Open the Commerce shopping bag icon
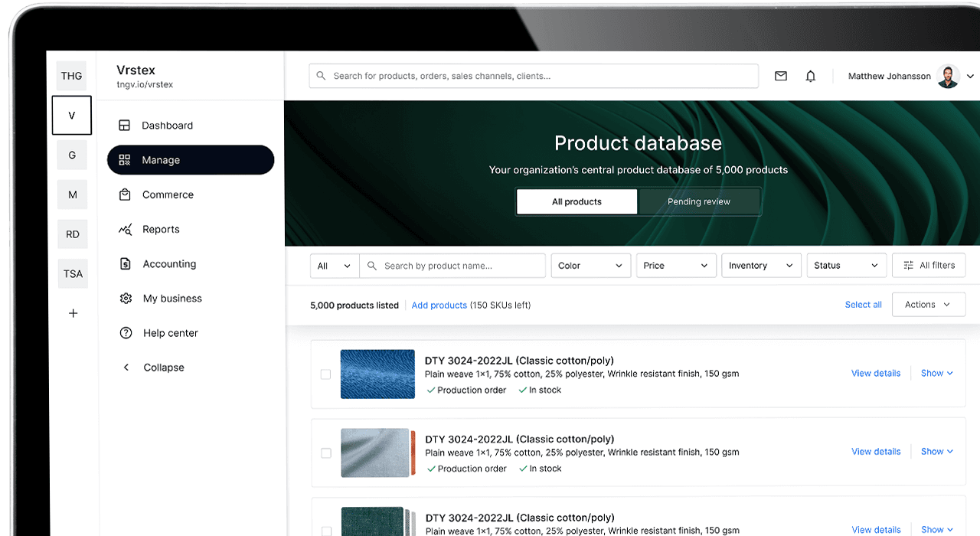 (125, 194)
